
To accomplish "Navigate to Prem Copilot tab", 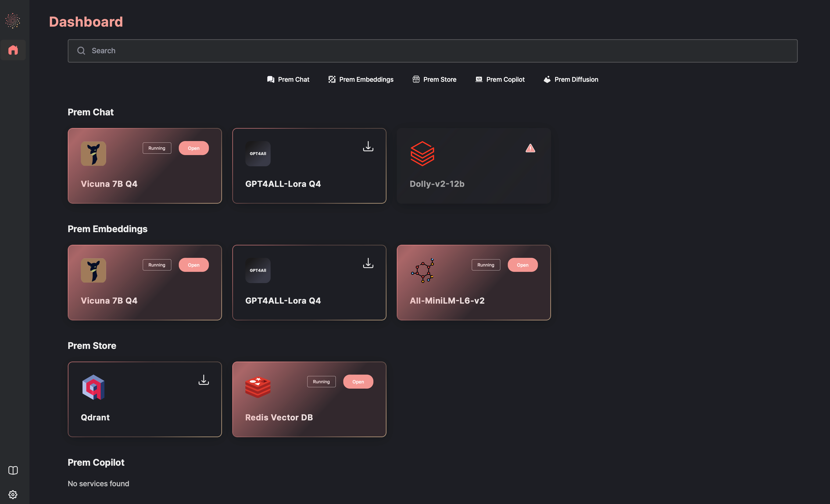I will [500, 79].
